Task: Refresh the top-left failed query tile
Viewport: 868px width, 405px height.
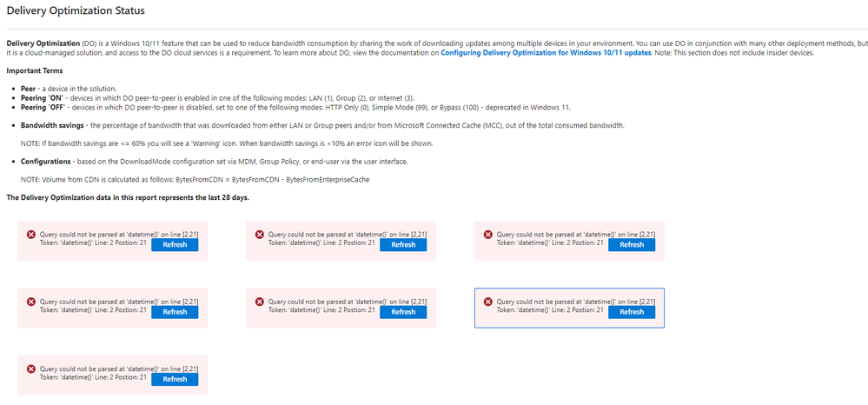Action: (175, 245)
